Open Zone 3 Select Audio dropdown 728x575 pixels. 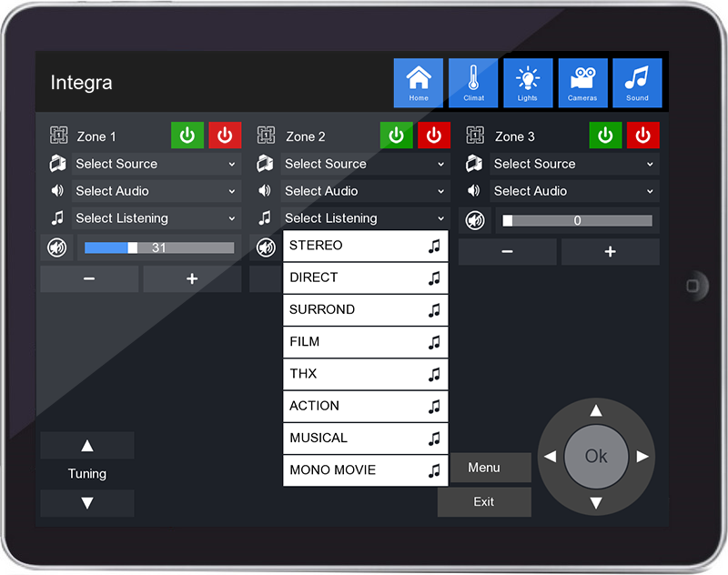pyautogui.click(x=574, y=191)
